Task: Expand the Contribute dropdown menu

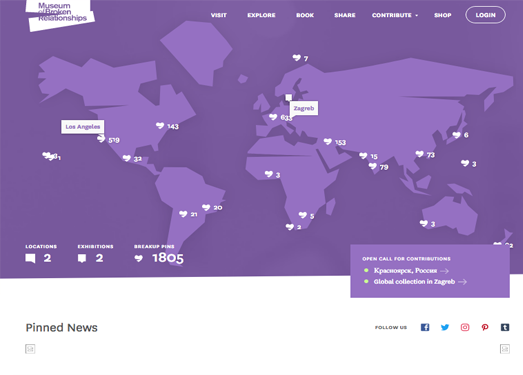Action: tap(395, 15)
